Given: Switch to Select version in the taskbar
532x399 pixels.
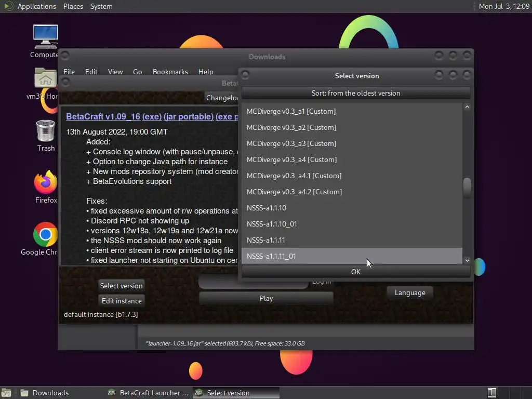Looking at the screenshot, I should 236,393.
